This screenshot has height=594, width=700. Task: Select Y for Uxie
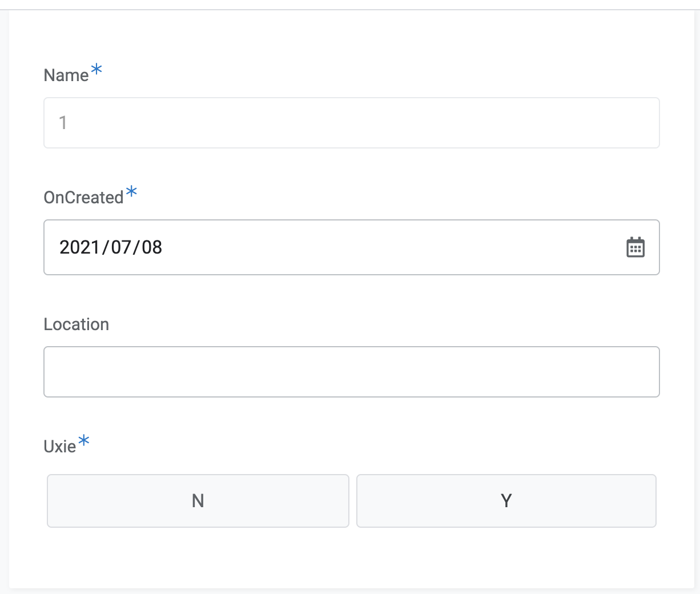click(x=506, y=501)
